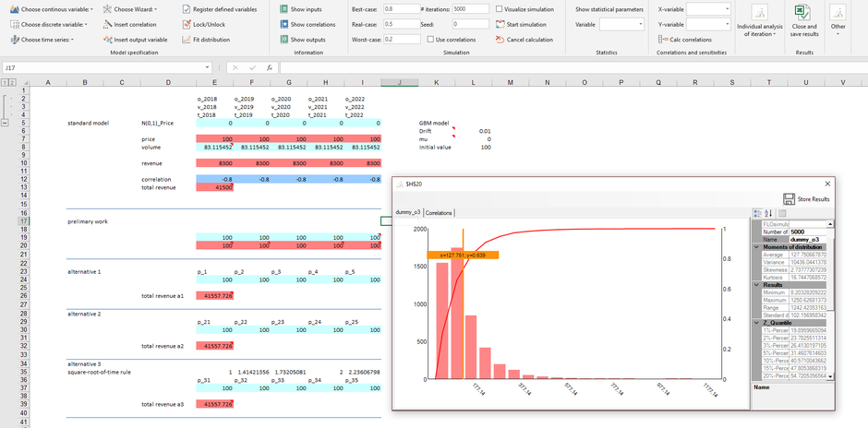The height and width of the screenshot is (428, 868).
Task: Select the dummy_o3 tab
Action: point(408,213)
